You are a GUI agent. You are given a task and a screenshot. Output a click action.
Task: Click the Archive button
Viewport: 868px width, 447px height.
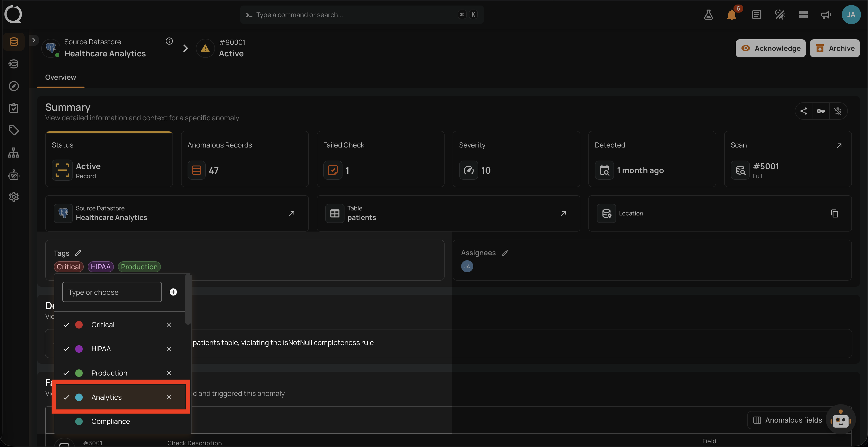[x=835, y=48]
